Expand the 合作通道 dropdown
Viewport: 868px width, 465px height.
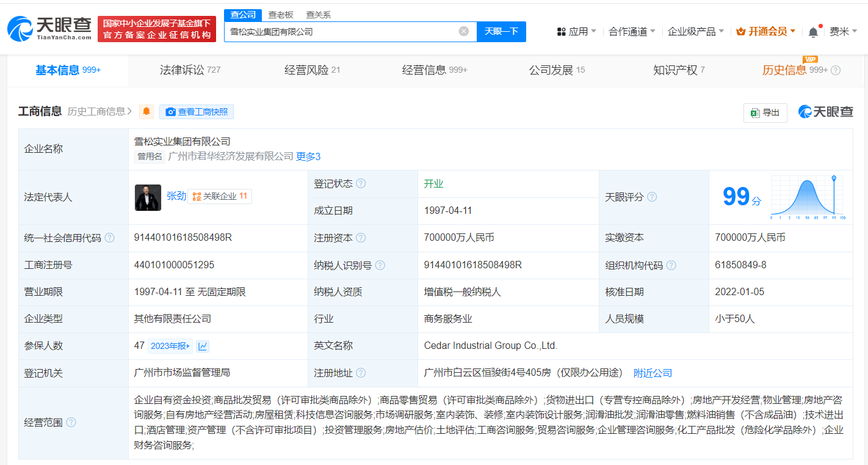[x=632, y=31]
